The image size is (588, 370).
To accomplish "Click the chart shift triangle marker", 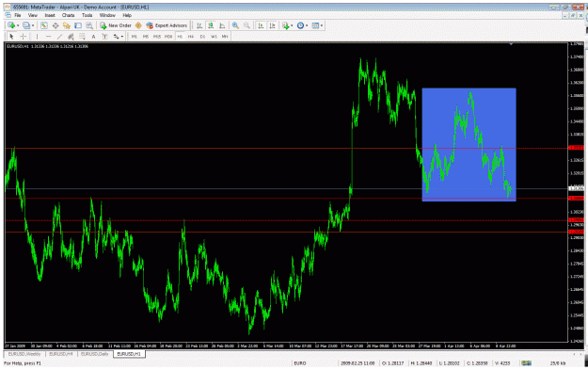I will 511,44.
